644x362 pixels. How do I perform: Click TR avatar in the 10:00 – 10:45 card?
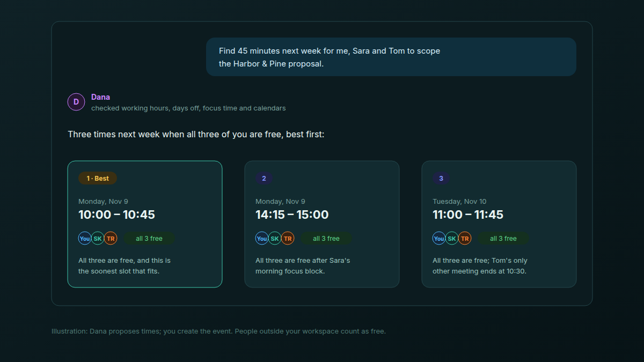click(x=111, y=238)
